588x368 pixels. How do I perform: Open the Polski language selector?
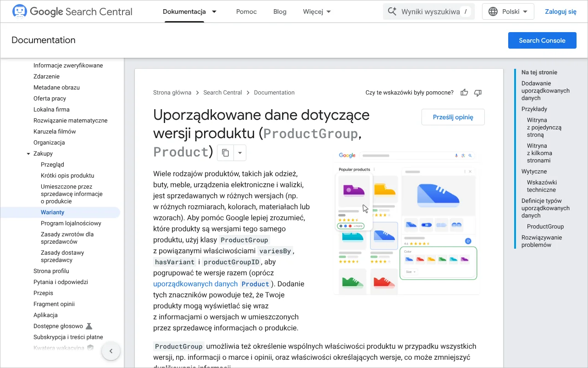(x=508, y=11)
